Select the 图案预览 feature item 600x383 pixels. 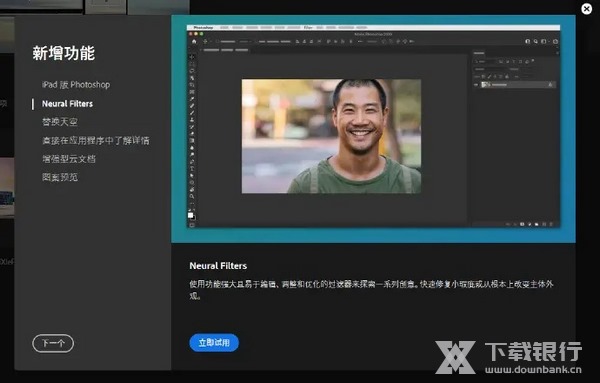coord(60,177)
